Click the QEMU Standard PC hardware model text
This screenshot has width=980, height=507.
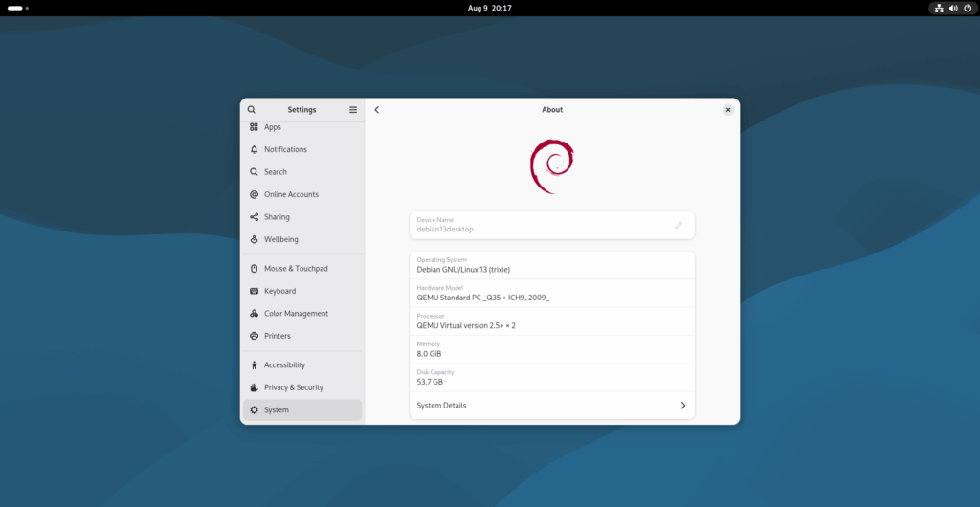tap(483, 298)
